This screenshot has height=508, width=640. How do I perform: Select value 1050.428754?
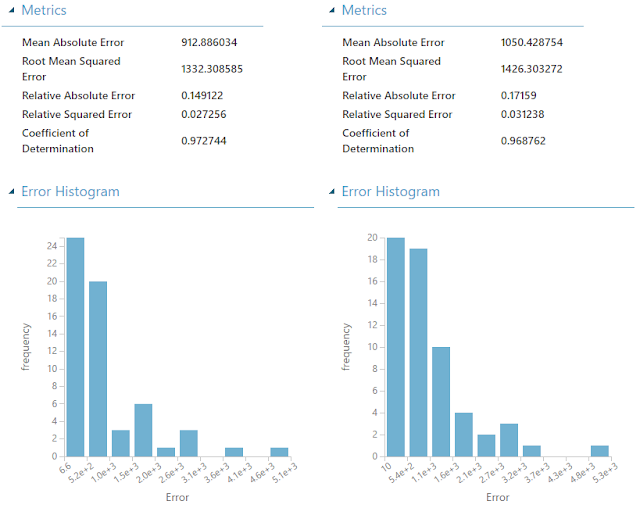(531, 42)
